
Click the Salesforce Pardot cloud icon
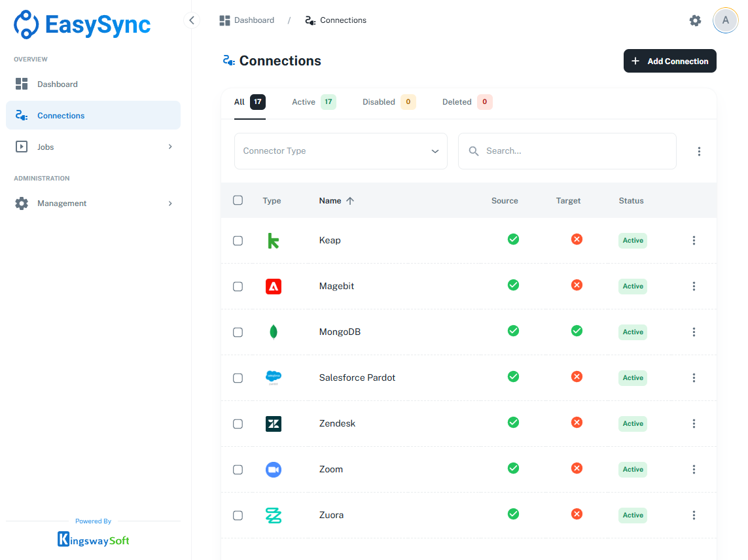click(273, 377)
